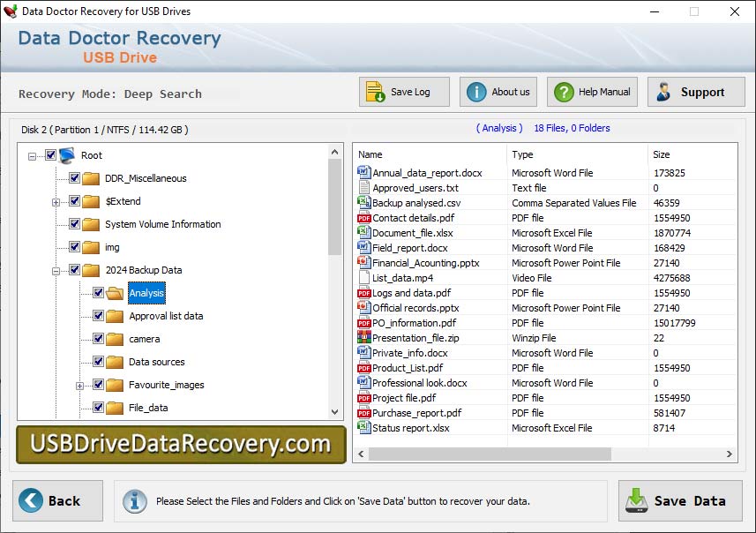Image resolution: width=756 pixels, height=533 pixels.
Task: Expand the Favourite_images folder
Action: click(x=79, y=385)
